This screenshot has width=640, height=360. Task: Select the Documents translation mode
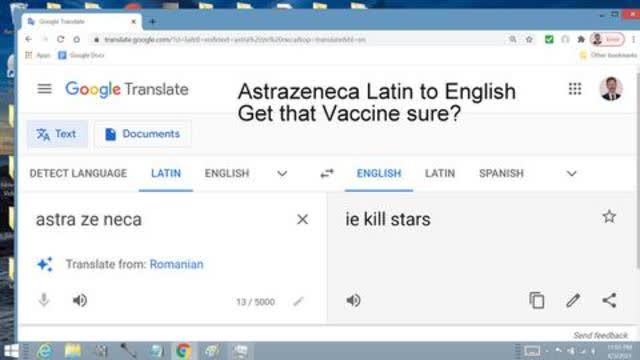[x=142, y=134]
